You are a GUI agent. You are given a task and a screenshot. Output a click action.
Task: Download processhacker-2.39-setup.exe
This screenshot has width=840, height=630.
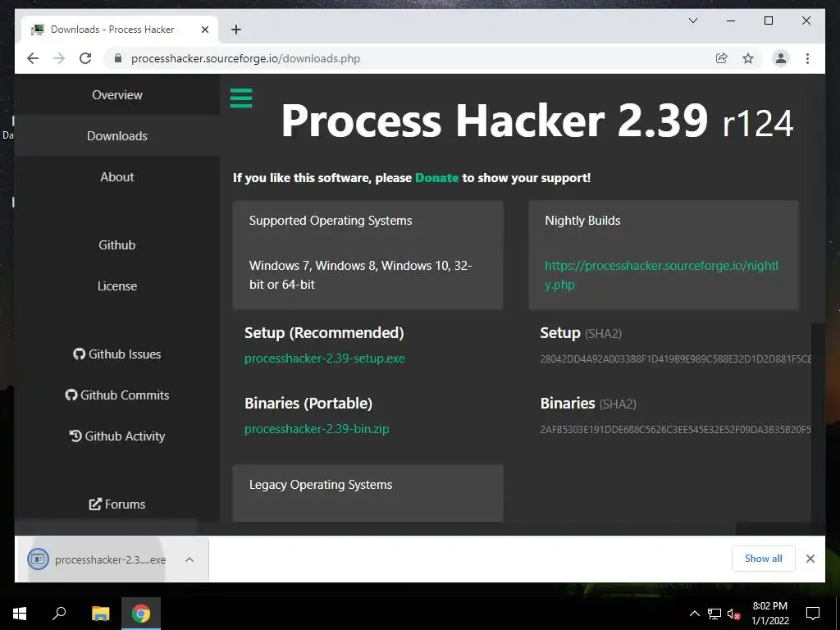pyautogui.click(x=325, y=358)
